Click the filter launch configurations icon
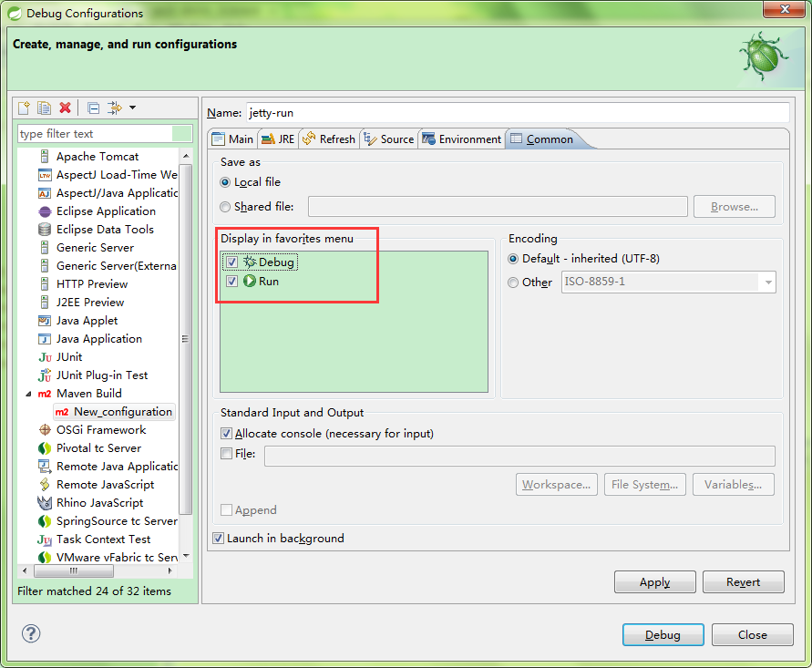Image resolution: width=812 pixels, height=668 pixels. tap(115, 108)
